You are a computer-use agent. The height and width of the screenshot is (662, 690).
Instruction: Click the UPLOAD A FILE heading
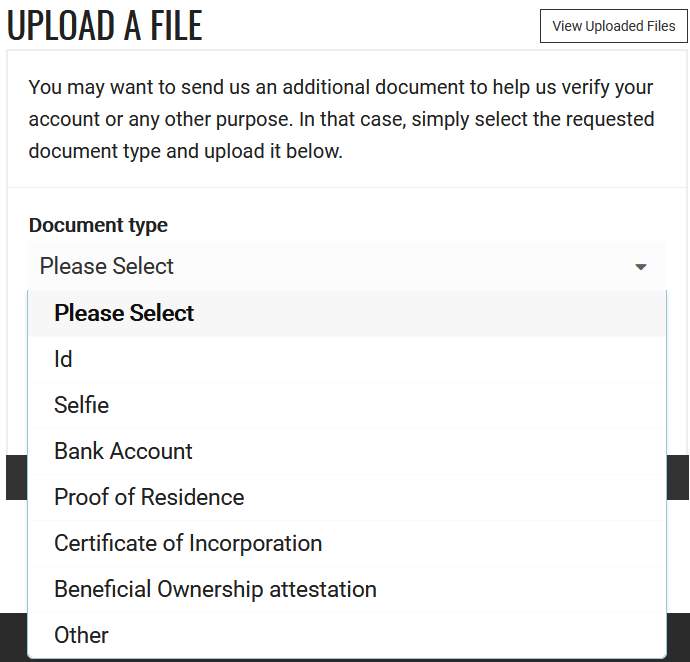click(x=105, y=26)
